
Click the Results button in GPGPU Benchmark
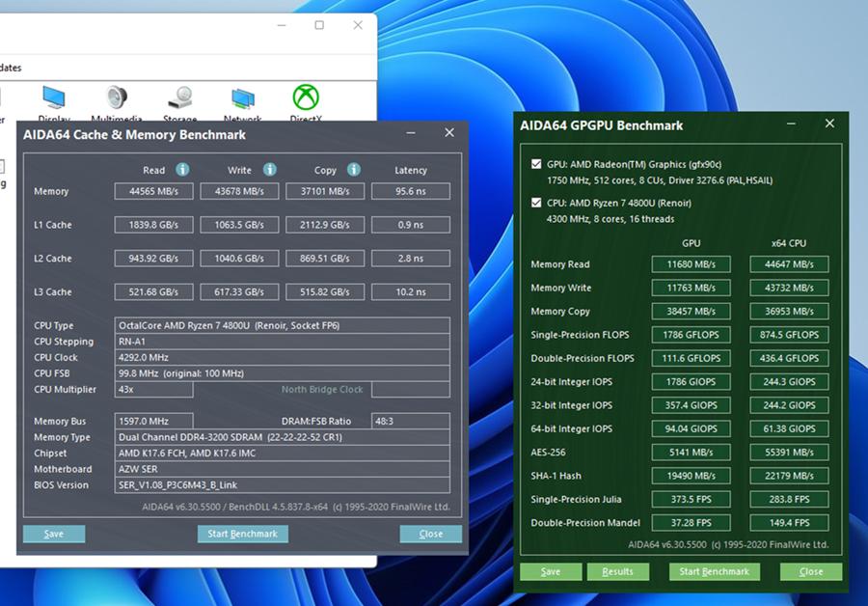click(x=617, y=571)
